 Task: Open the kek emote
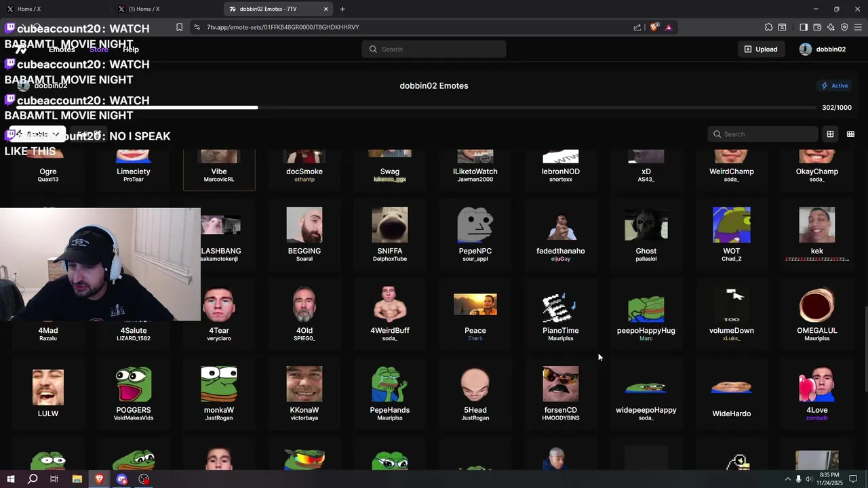tap(817, 235)
